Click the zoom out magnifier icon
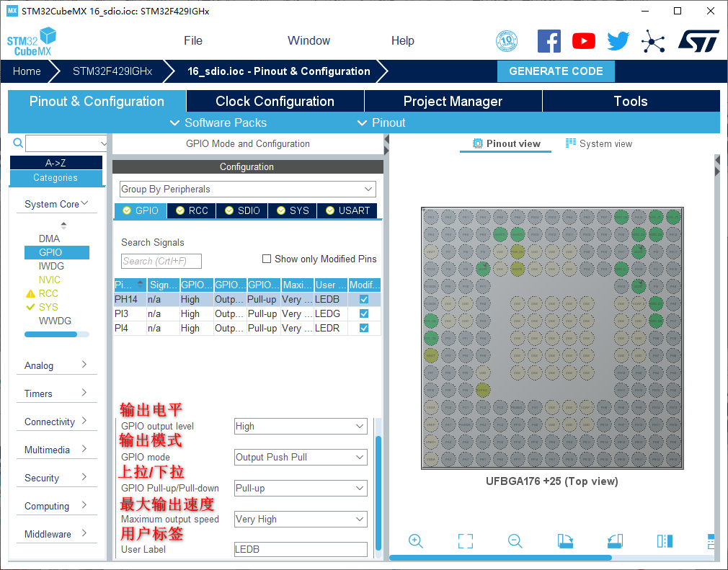 coord(515,541)
